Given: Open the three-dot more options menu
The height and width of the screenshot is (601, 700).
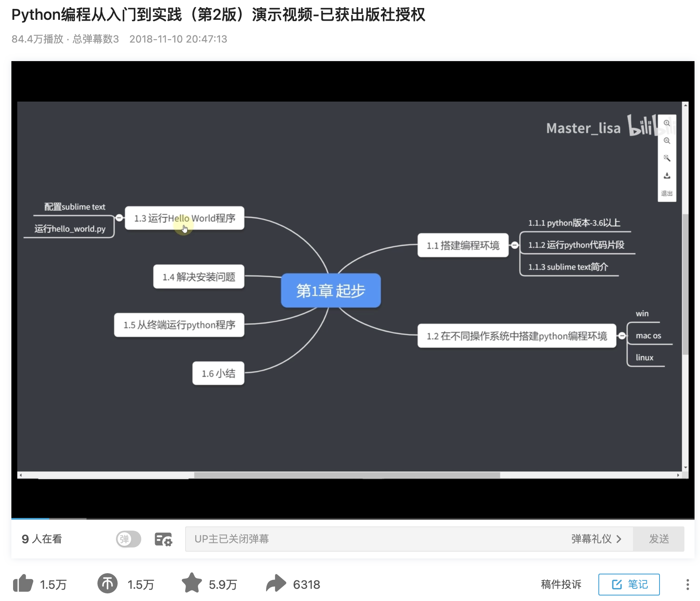Looking at the screenshot, I should [x=687, y=584].
